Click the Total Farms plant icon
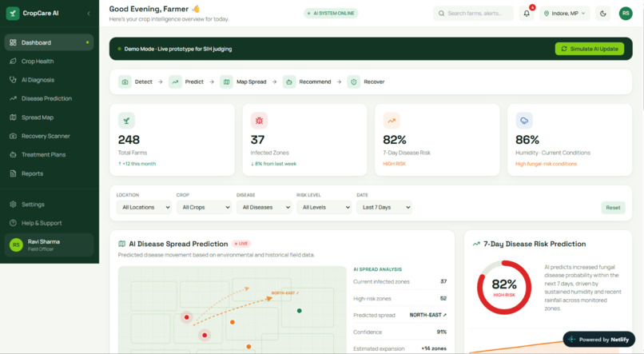 [x=126, y=121]
